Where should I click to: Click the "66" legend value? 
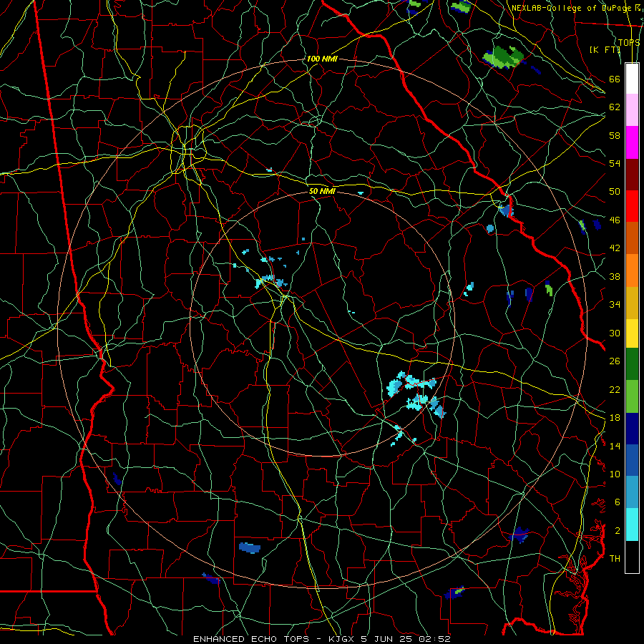point(615,79)
